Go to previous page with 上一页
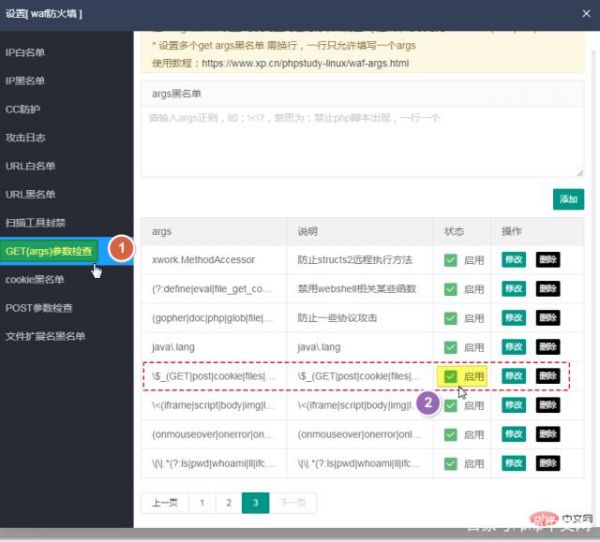The width and height of the screenshot is (600, 542). tap(165, 503)
